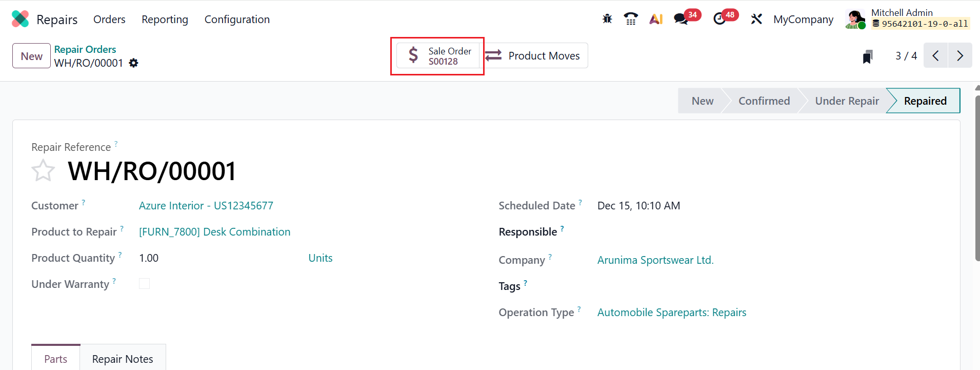Screen dimensions: 980x370
Task: Open the AI assistant icon
Action: 656,19
